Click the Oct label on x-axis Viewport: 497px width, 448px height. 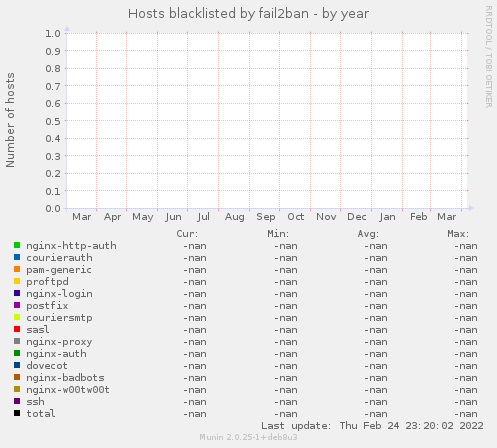point(296,217)
